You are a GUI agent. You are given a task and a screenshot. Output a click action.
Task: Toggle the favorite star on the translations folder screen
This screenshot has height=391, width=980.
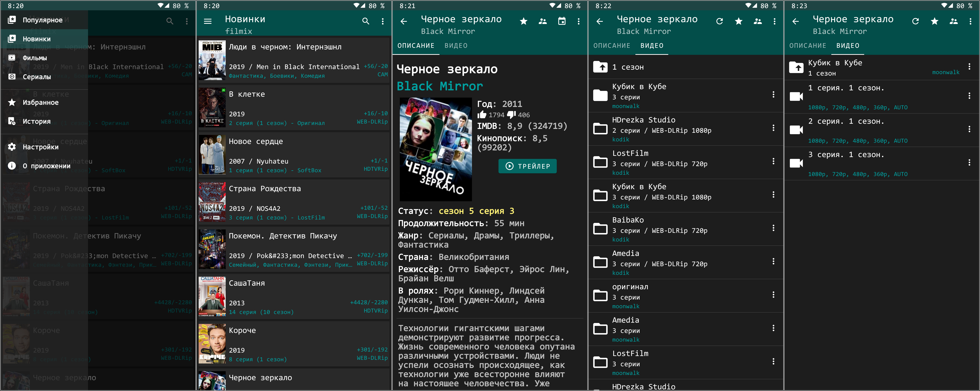pos(738,21)
